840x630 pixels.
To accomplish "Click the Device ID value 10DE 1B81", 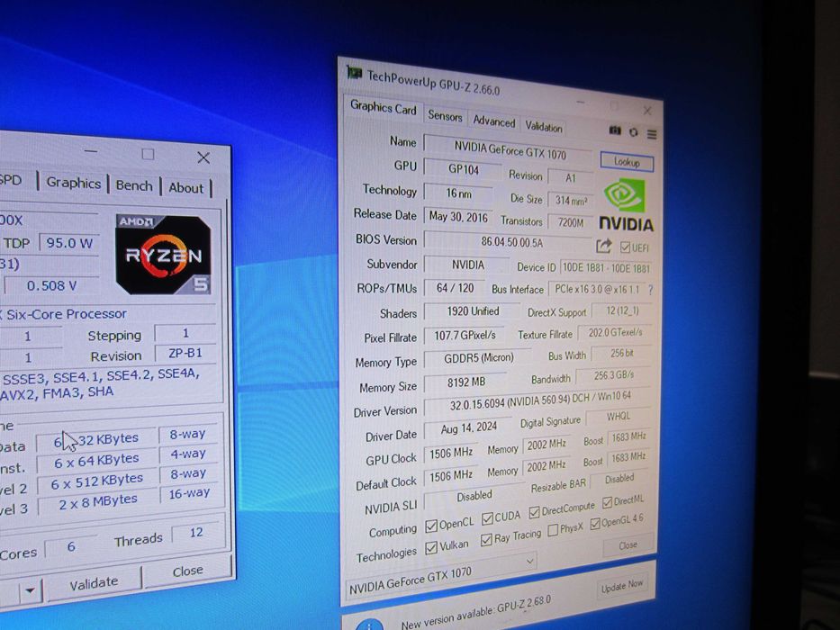I will 606,268.
